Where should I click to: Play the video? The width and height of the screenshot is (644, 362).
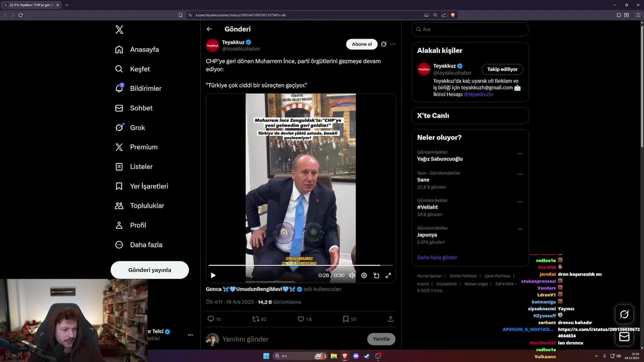pos(213,276)
